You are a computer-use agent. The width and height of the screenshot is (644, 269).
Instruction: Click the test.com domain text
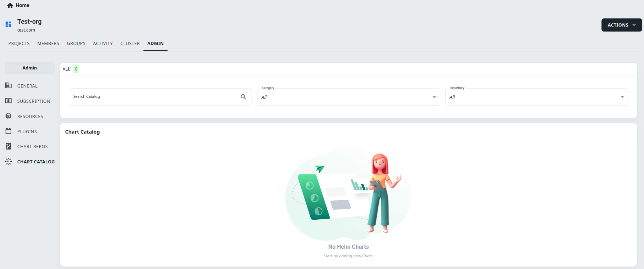[x=26, y=30]
